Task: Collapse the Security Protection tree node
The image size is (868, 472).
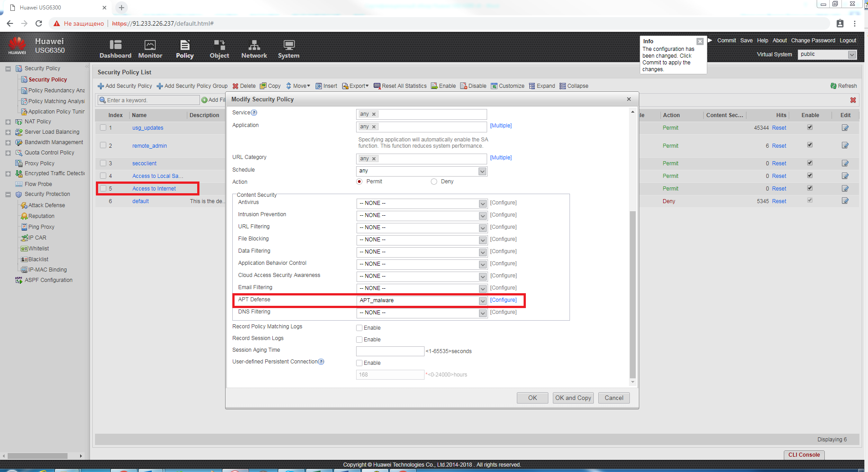Action: [8, 195]
